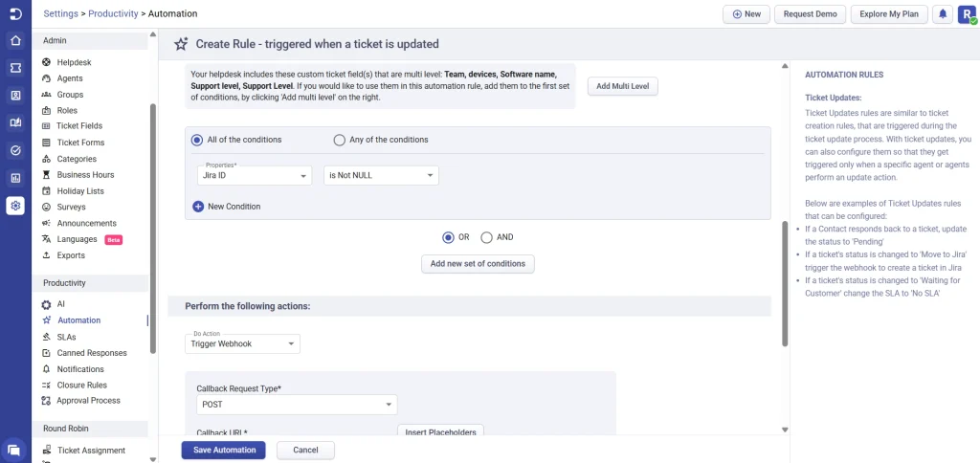Click the Cancel button
The height and width of the screenshot is (463, 980).
(x=305, y=450)
